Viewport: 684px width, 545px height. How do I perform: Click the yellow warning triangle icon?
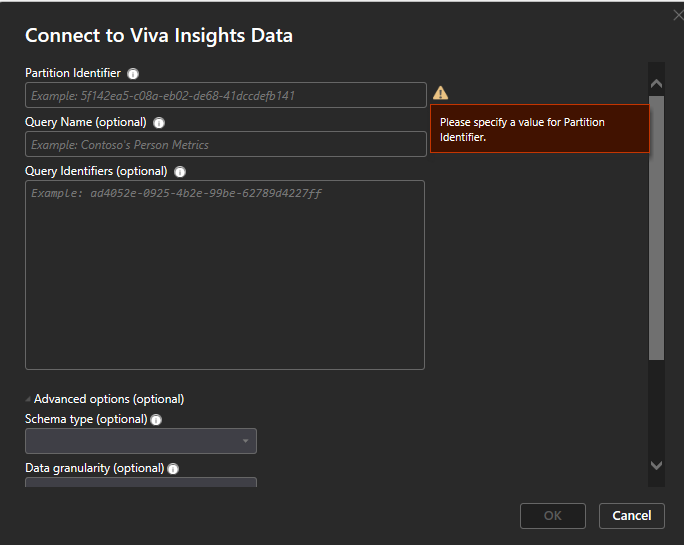(x=441, y=93)
